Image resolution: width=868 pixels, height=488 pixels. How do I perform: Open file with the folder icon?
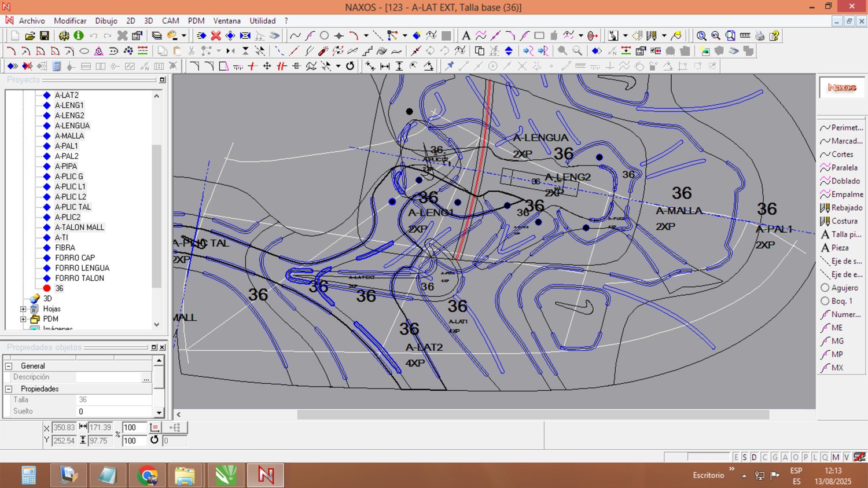(30, 36)
